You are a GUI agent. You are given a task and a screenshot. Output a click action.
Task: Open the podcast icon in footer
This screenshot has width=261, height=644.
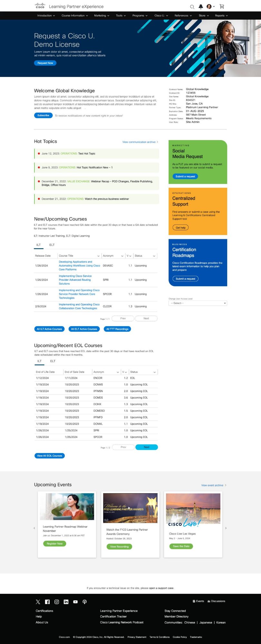coord(85,602)
